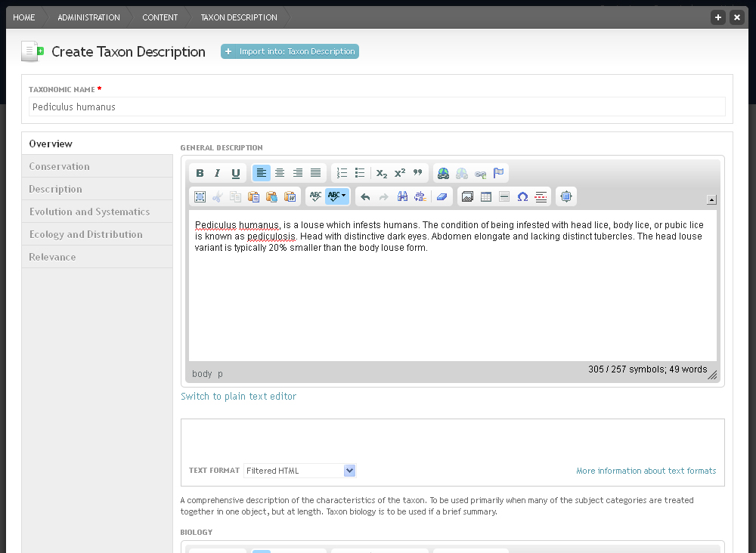
Task: Click the undo arrow icon
Action: 365,196
